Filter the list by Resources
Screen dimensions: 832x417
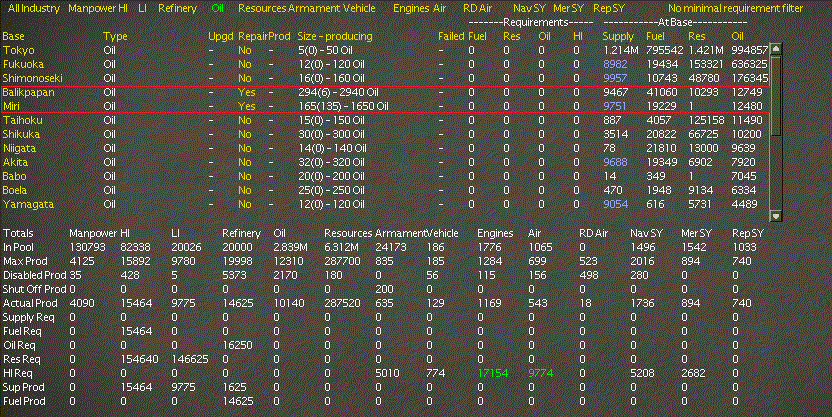262,8
